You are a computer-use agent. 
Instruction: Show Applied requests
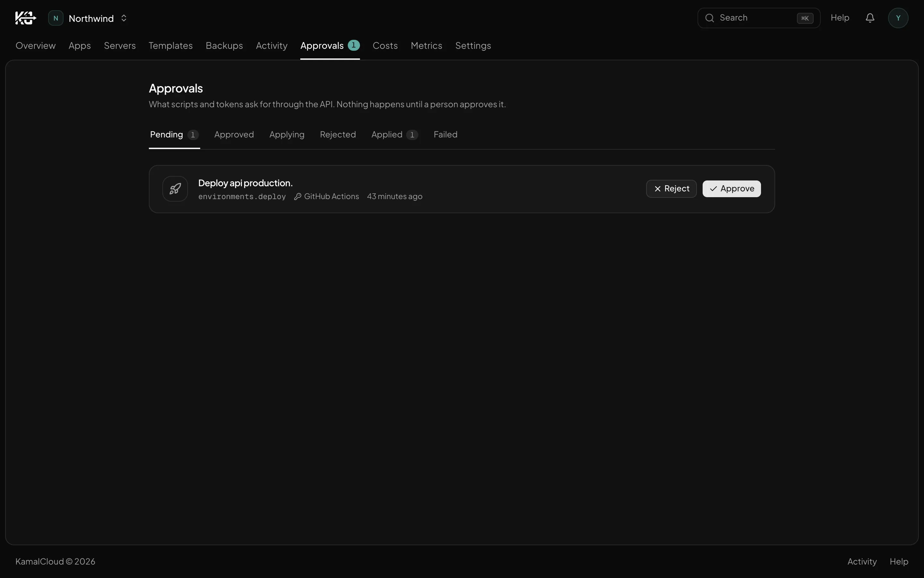394,135
